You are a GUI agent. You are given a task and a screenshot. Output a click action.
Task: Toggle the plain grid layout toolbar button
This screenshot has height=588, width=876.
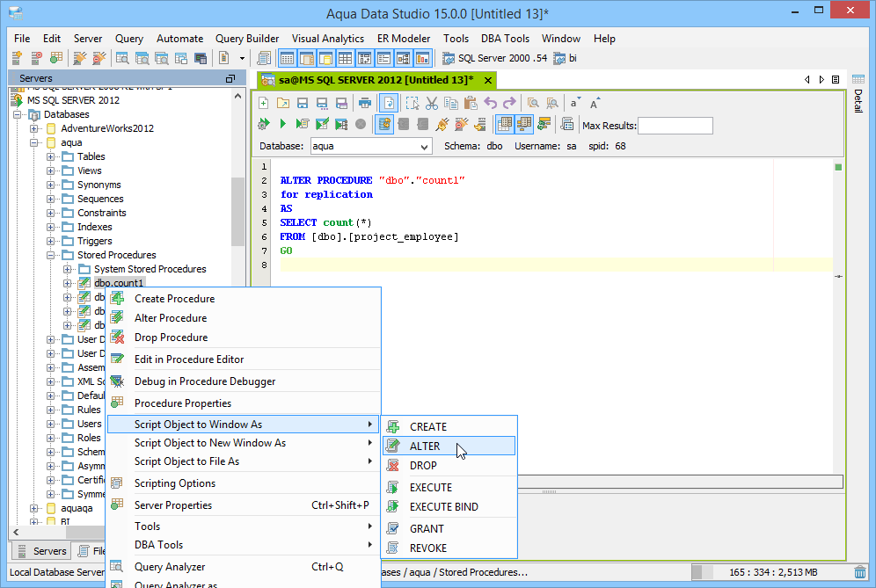tap(346, 58)
